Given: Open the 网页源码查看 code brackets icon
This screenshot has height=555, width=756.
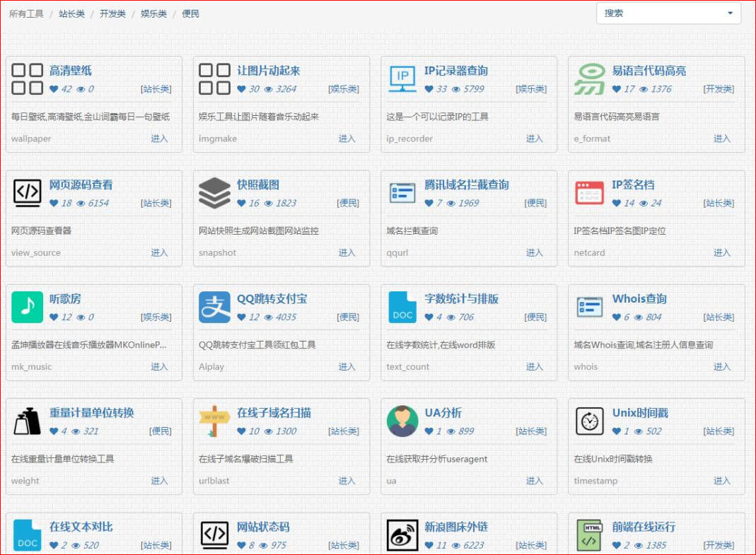Looking at the screenshot, I should 28,194.
